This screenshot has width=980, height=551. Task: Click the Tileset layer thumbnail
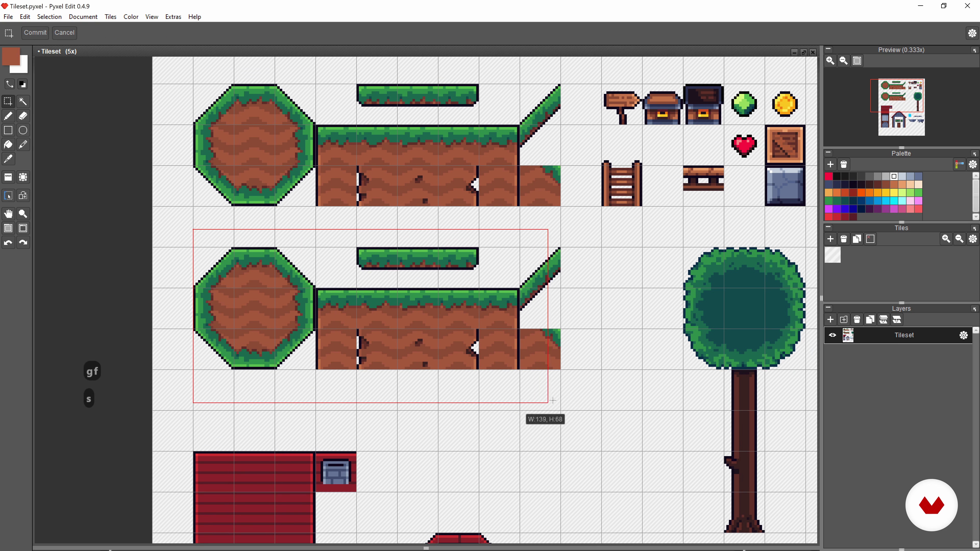point(848,335)
